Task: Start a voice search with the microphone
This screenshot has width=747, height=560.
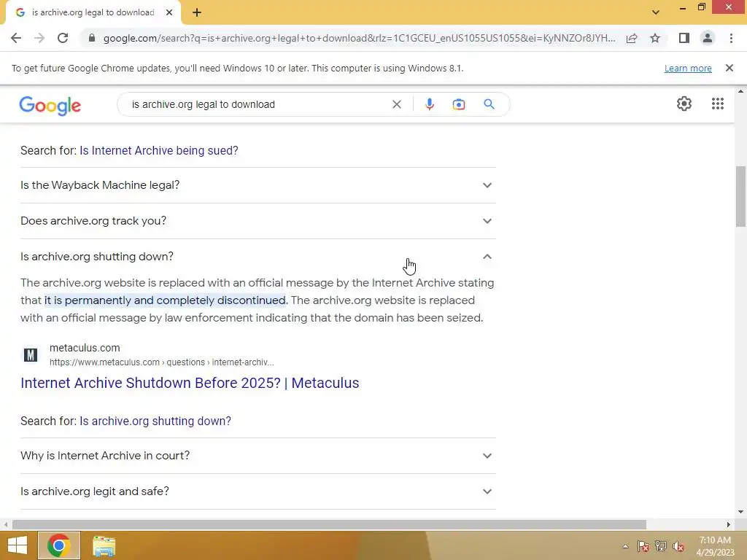Action: (429, 104)
